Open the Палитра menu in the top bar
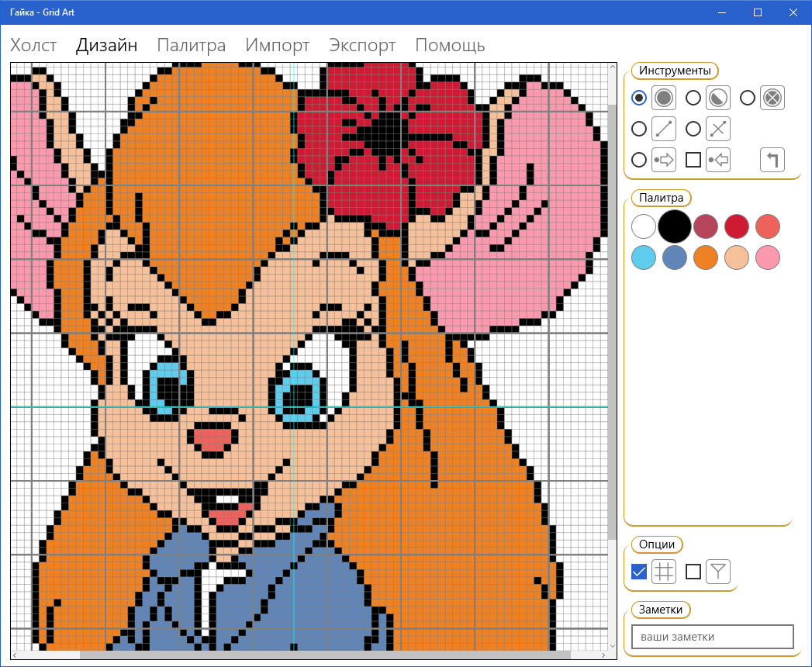 (192, 46)
